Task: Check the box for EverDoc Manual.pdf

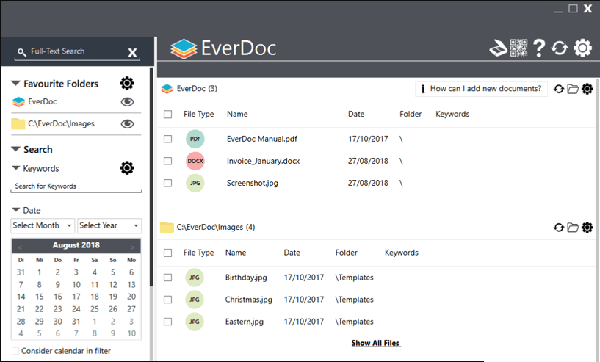Action: coord(168,139)
